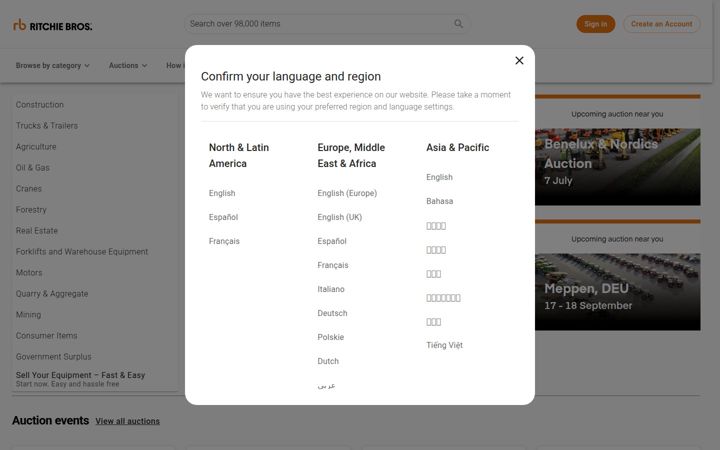Open the Real Estate category
Viewport: 720px width, 450px height.
click(x=37, y=231)
